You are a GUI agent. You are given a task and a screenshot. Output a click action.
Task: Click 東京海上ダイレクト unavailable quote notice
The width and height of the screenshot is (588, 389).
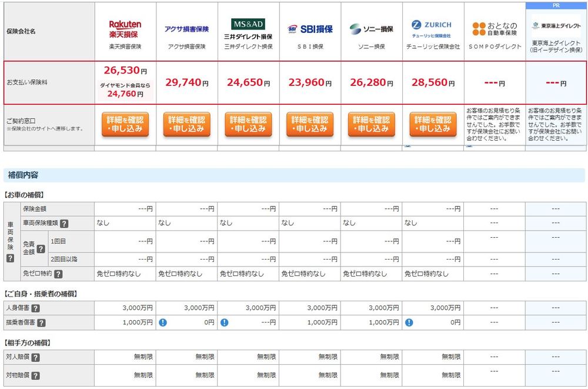click(x=556, y=125)
